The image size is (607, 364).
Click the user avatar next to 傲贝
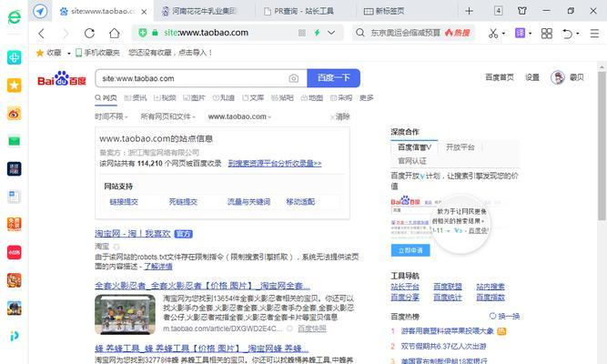click(x=558, y=78)
